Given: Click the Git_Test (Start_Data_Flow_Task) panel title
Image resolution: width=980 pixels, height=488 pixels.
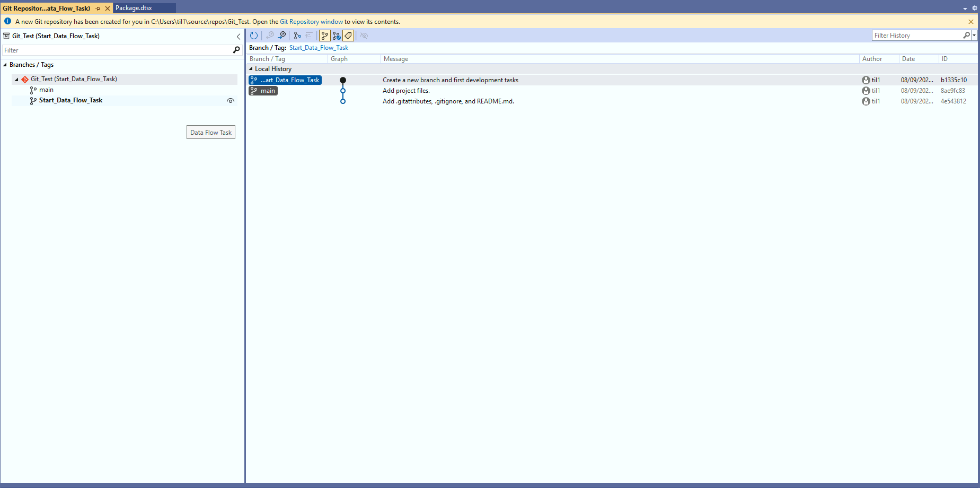Looking at the screenshot, I should tap(56, 36).
